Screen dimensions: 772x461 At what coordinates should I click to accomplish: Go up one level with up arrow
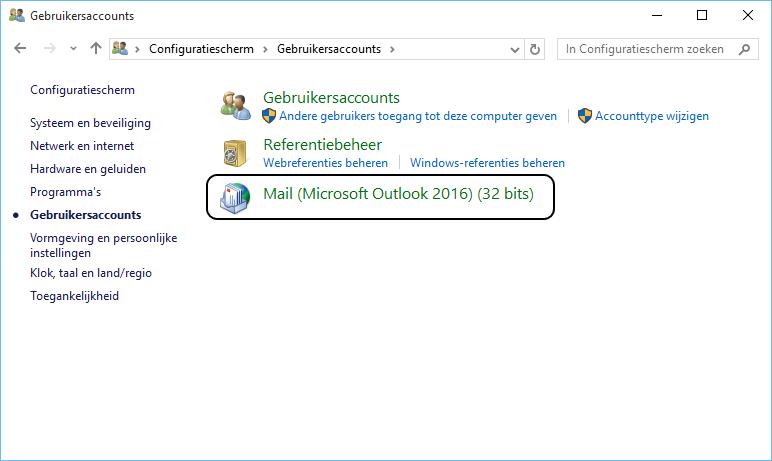(96, 49)
